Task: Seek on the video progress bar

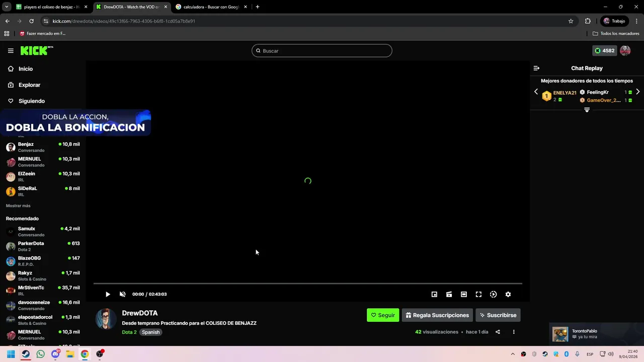Action: 308,284
